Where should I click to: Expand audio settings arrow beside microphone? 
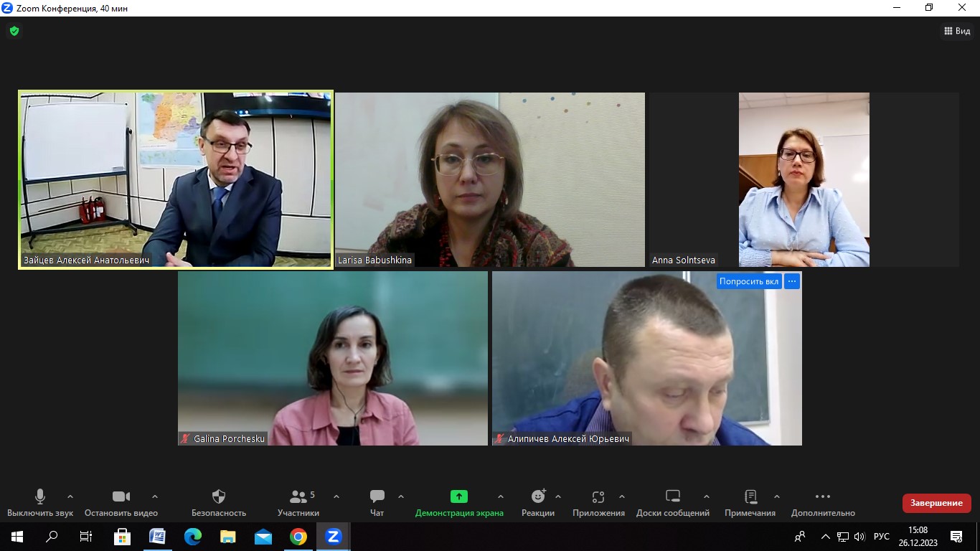pyautogui.click(x=70, y=496)
